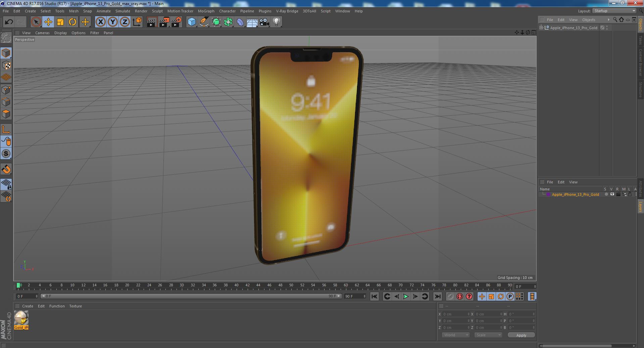Open the Cameras viewport menu
Screen dimensions: 644x348
coord(42,33)
